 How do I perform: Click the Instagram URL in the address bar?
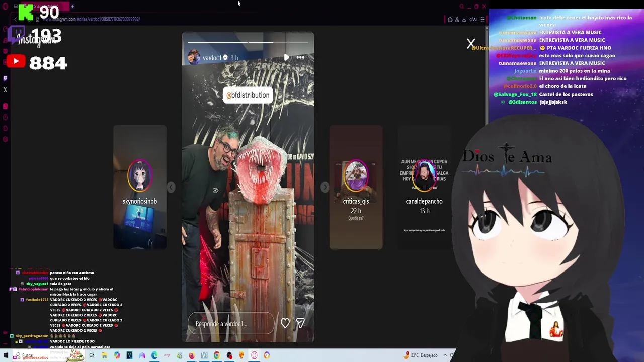point(92,19)
